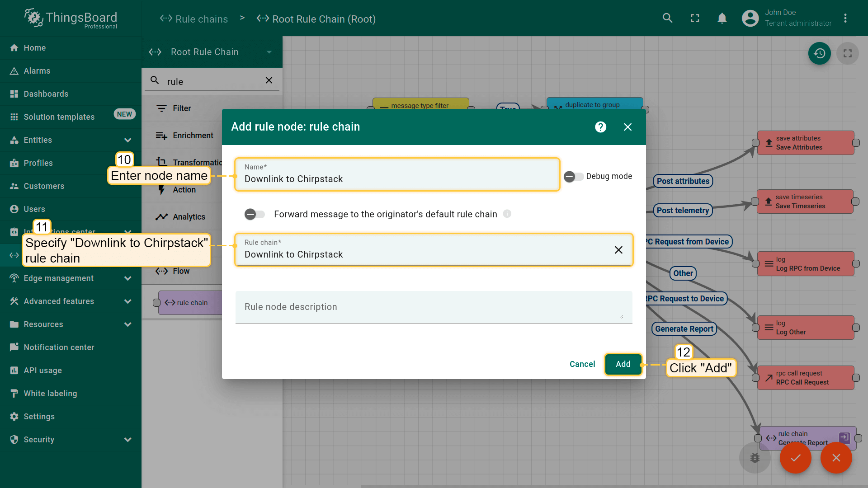Click the Add button

(x=623, y=364)
